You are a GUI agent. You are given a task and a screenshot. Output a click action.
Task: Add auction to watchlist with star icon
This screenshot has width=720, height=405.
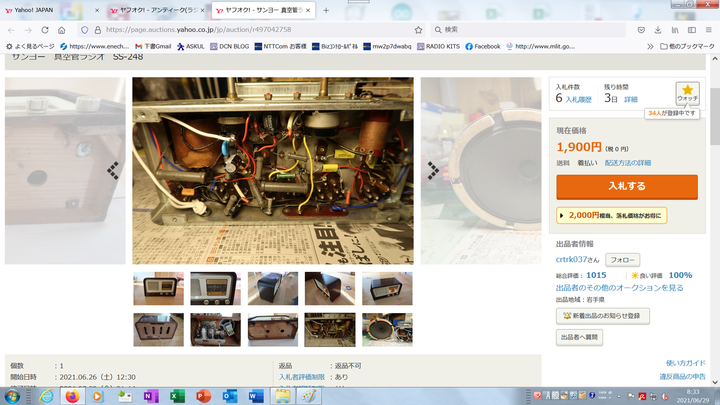(x=687, y=93)
